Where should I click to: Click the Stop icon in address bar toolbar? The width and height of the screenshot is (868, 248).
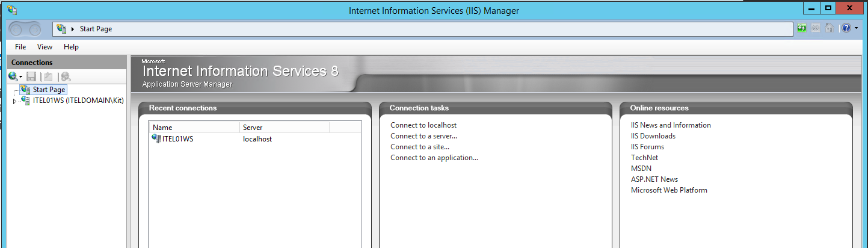(x=816, y=28)
